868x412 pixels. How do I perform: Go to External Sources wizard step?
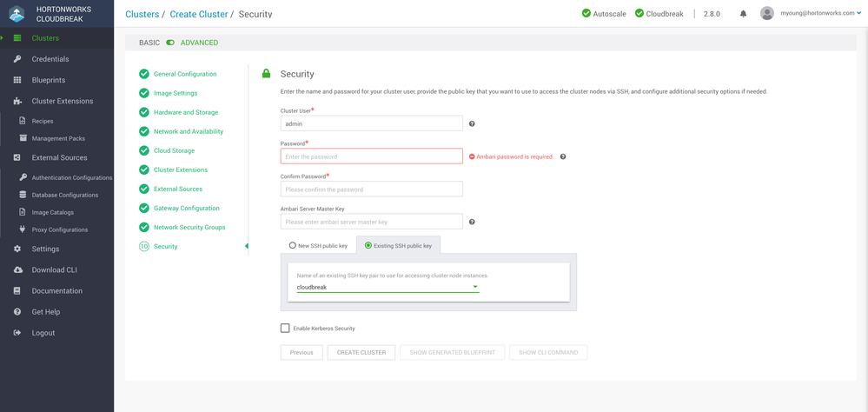tap(178, 189)
